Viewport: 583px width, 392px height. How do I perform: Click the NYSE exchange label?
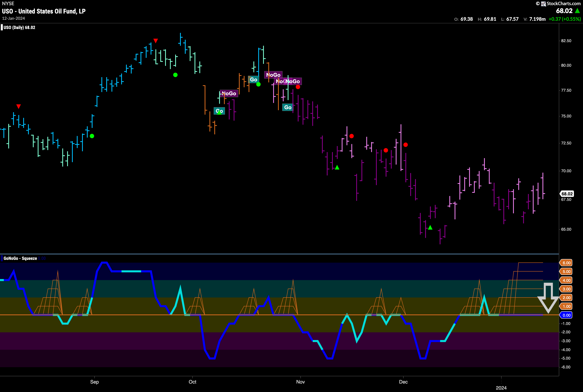(8, 3)
